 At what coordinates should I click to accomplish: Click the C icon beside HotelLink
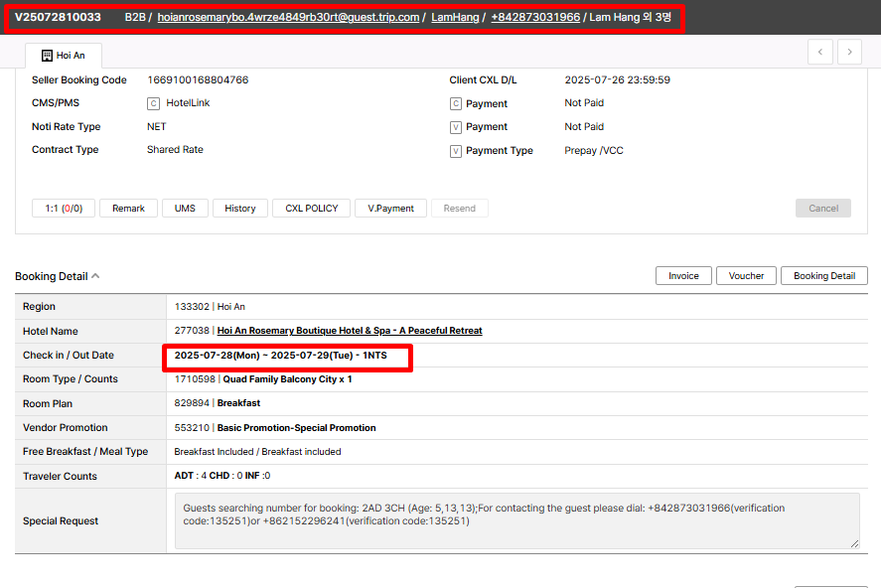(x=153, y=103)
